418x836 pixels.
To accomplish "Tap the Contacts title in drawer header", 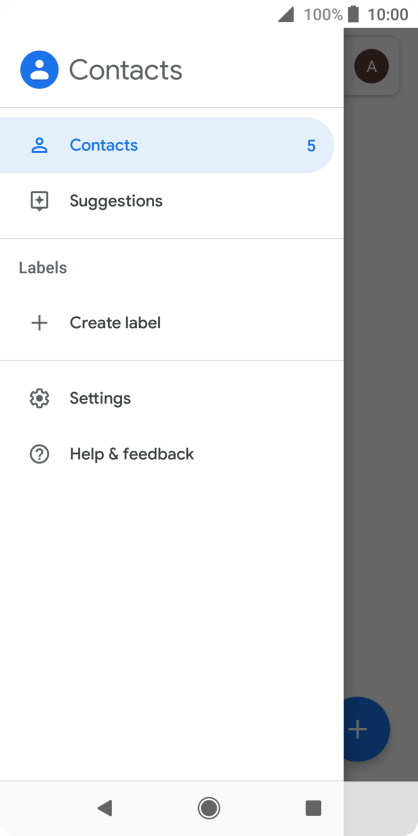I will pyautogui.click(x=126, y=70).
